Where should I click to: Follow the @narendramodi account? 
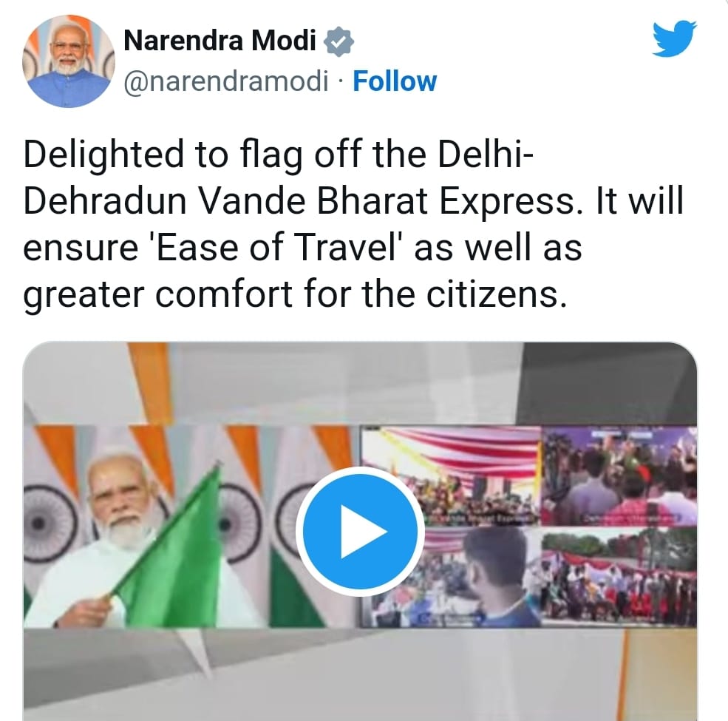click(x=395, y=82)
